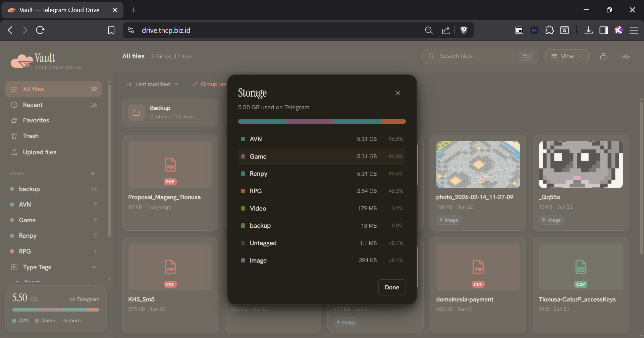Click the Upload arrow icon
Image resolution: width=644 pixels, height=338 pixels.
tap(14, 152)
